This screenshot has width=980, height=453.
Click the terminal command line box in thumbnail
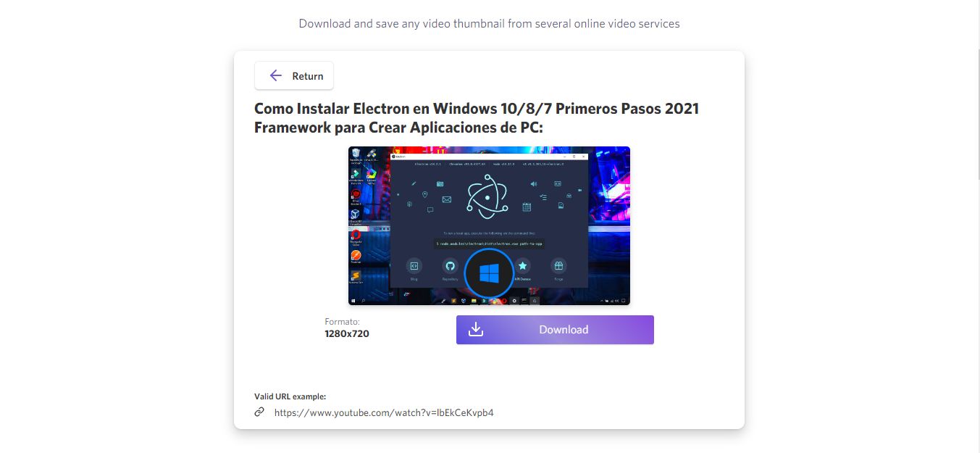click(x=489, y=244)
